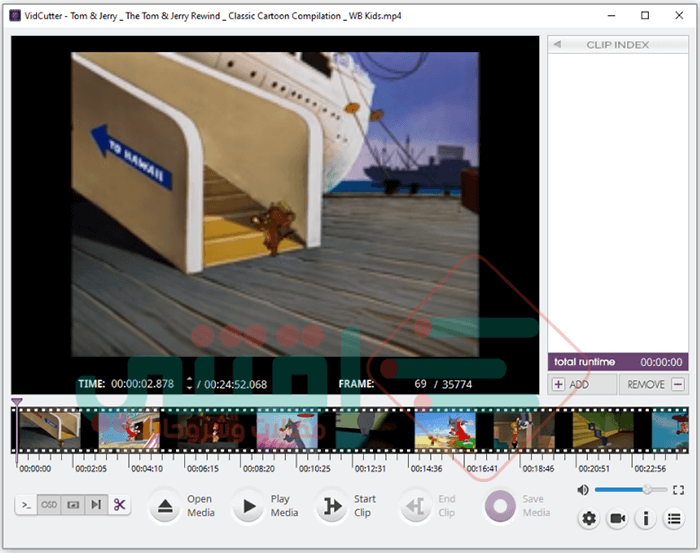
Task: Click timeline ruler label 00:04:10
Action: [146, 469]
